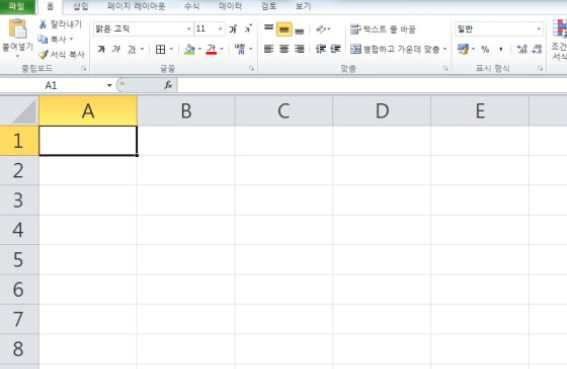Select row 3 header
This screenshot has height=369, width=567.
pyautogui.click(x=19, y=200)
